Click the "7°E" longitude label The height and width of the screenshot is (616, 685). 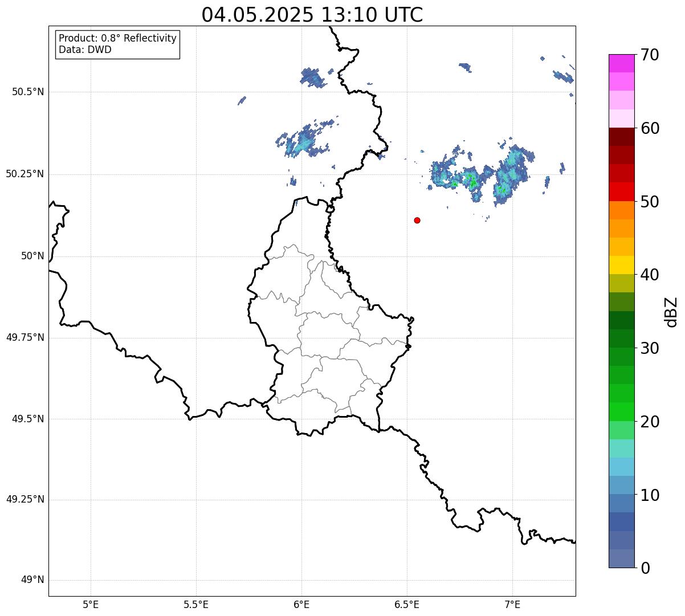[512, 605]
